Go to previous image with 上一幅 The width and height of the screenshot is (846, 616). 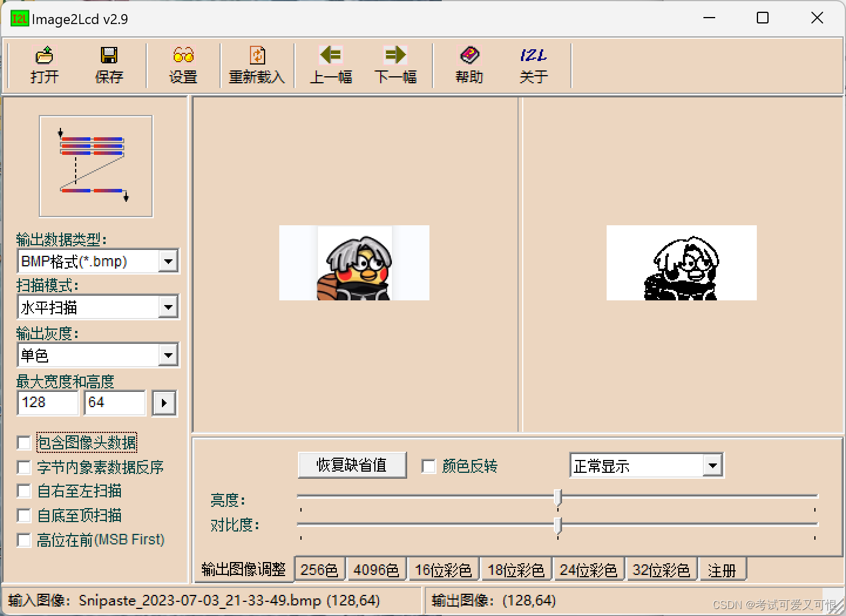pyautogui.click(x=330, y=63)
